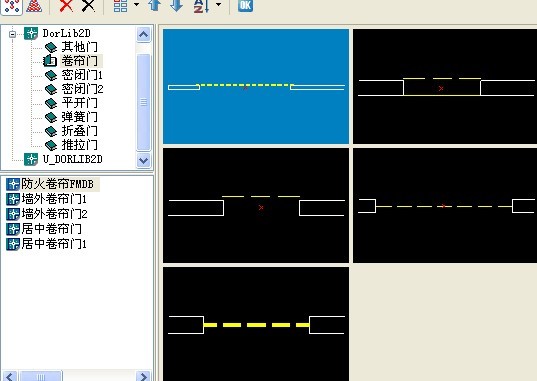This screenshot has width=537, height=381.
Task: Click the list horizontal scrollbar right arrow
Action: point(143,376)
